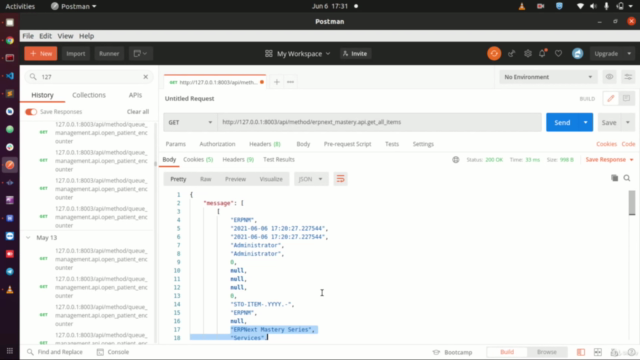Open the Runner
This screenshot has height=360, width=640.
109,53
